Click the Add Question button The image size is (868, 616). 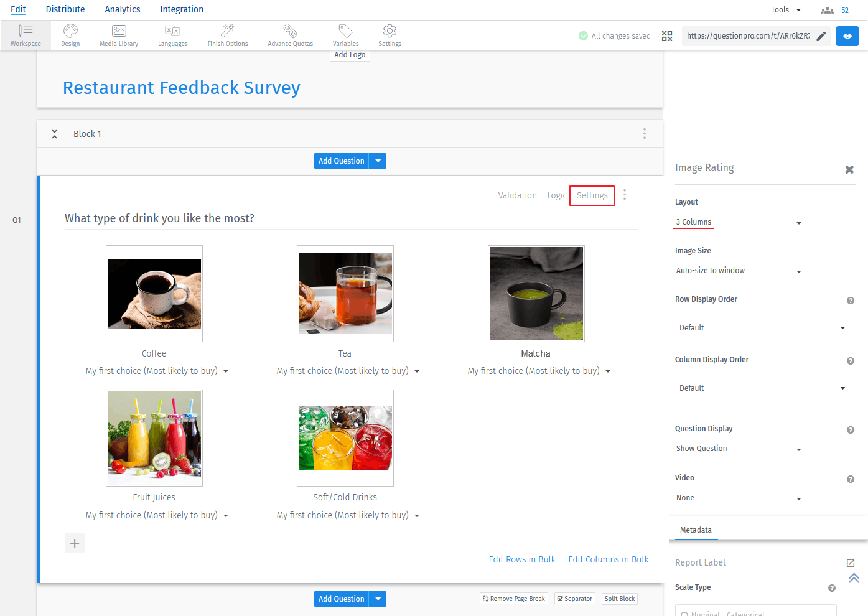[341, 161]
